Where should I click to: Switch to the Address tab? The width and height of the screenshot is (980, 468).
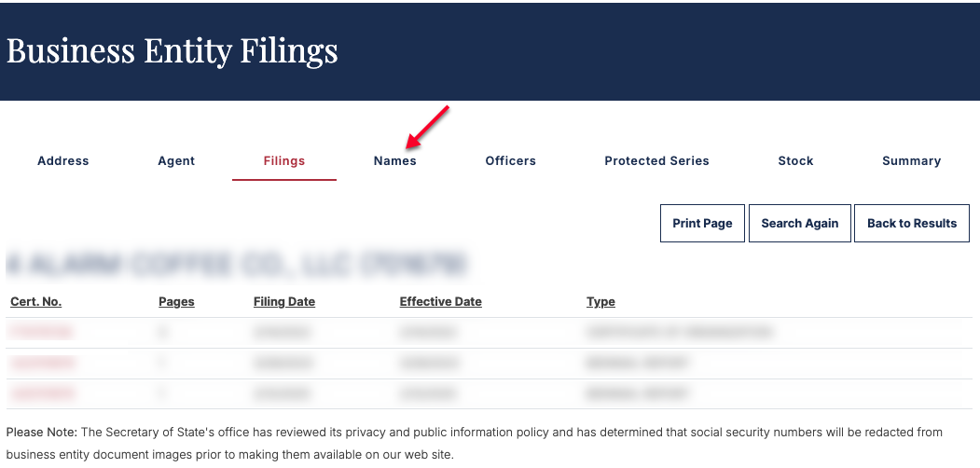[63, 160]
